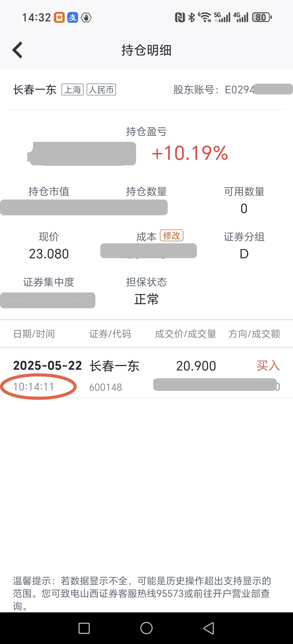Select the 日期/时间 column header
This screenshot has height=644, width=293.
34,334
